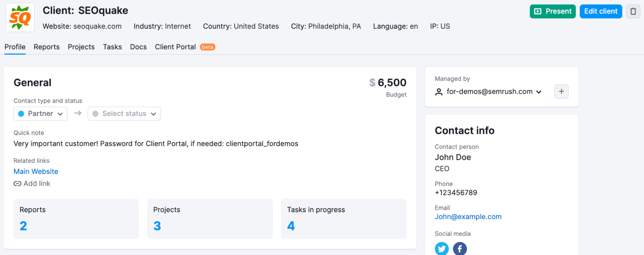Go to the Docs tab

(139, 47)
